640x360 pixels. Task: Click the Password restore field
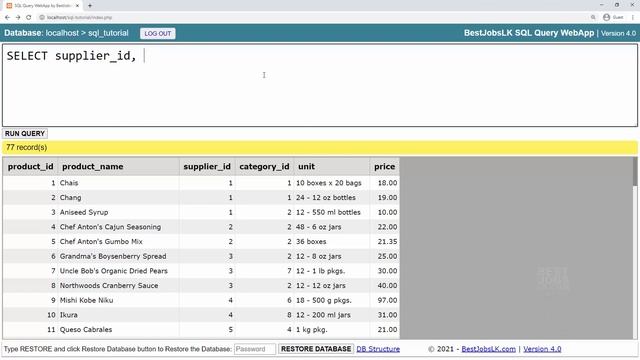255,349
